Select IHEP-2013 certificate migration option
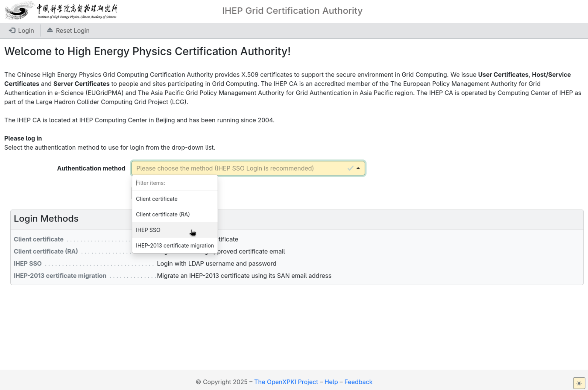 point(175,245)
